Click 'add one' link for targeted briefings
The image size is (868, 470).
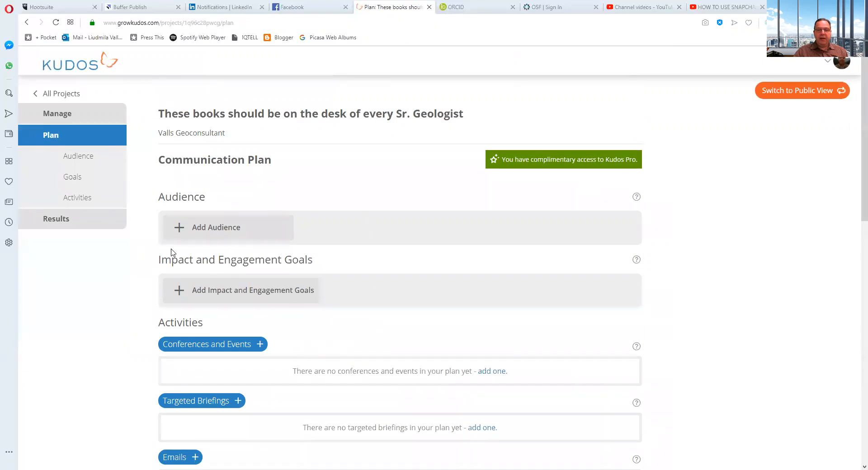482,428
